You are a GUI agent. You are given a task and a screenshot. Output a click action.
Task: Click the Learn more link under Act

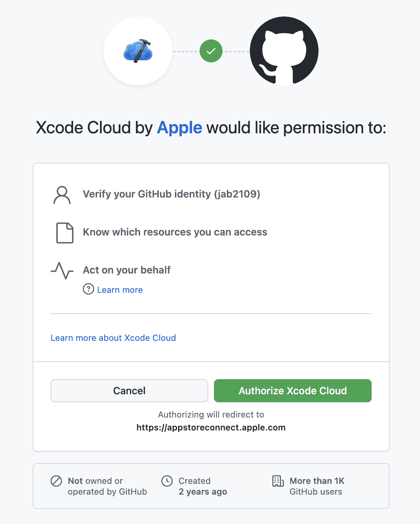point(120,290)
